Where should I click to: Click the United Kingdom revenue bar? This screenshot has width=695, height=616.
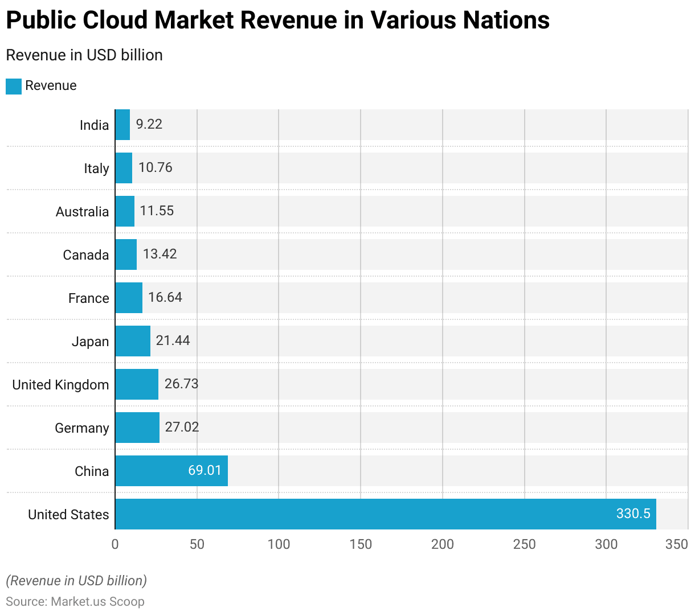point(137,384)
